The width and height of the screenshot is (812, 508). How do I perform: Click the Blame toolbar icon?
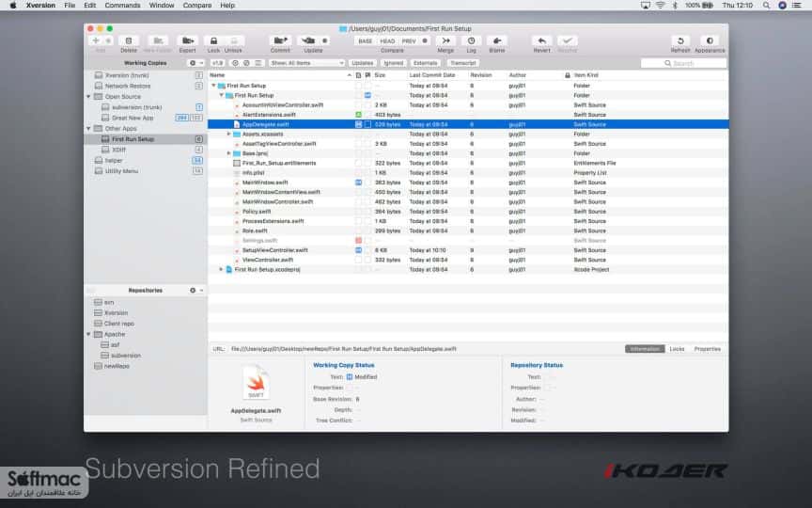(x=496, y=40)
